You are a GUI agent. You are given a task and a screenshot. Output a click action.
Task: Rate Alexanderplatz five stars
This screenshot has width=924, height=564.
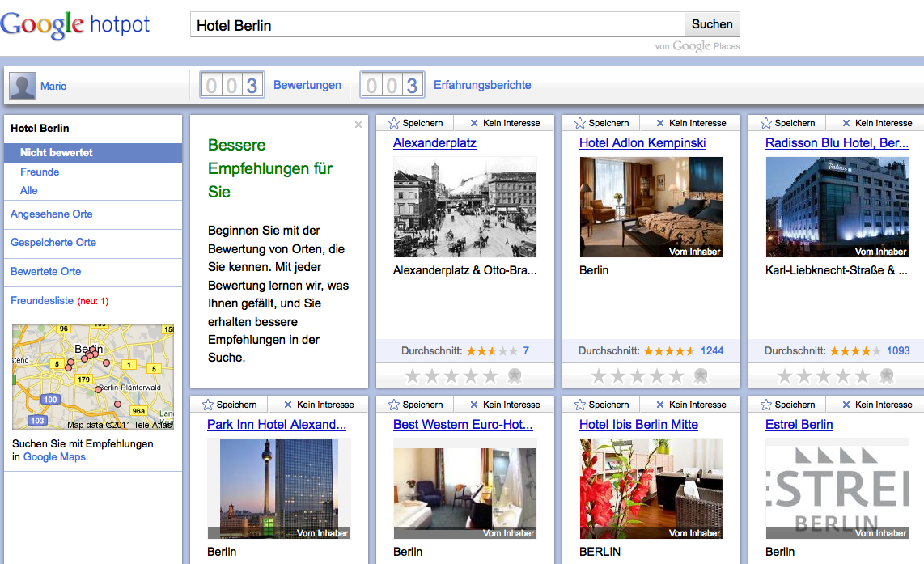point(490,376)
